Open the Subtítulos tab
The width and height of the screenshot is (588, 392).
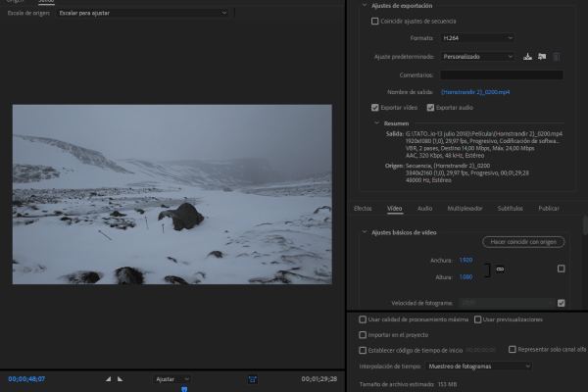click(510, 209)
